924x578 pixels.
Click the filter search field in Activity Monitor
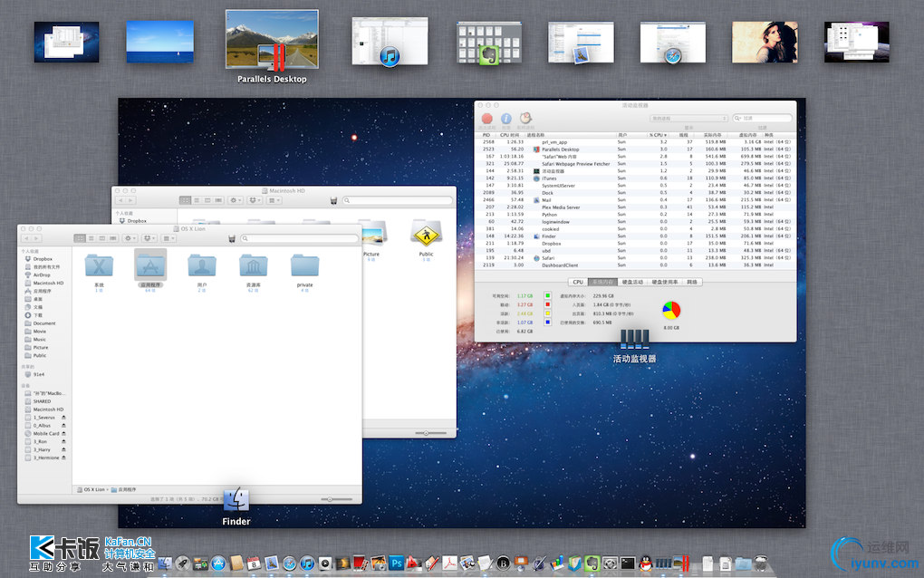tap(762, 119)
